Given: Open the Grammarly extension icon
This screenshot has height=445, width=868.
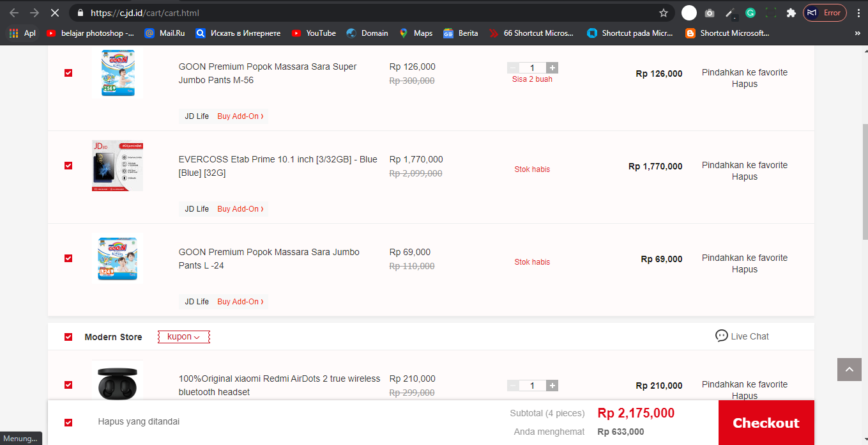Looking at the screenshot, I should (750, 13).
